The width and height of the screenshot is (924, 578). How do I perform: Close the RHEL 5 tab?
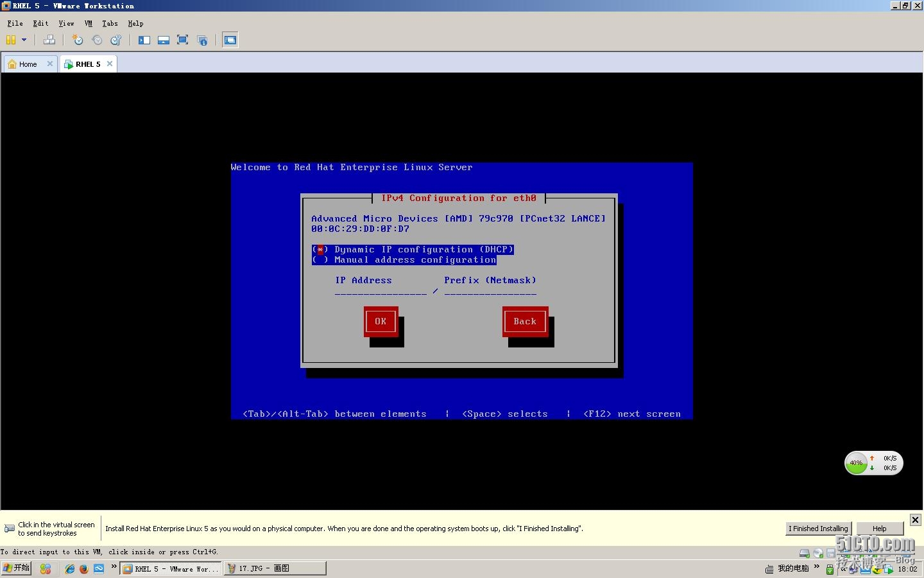110,64
